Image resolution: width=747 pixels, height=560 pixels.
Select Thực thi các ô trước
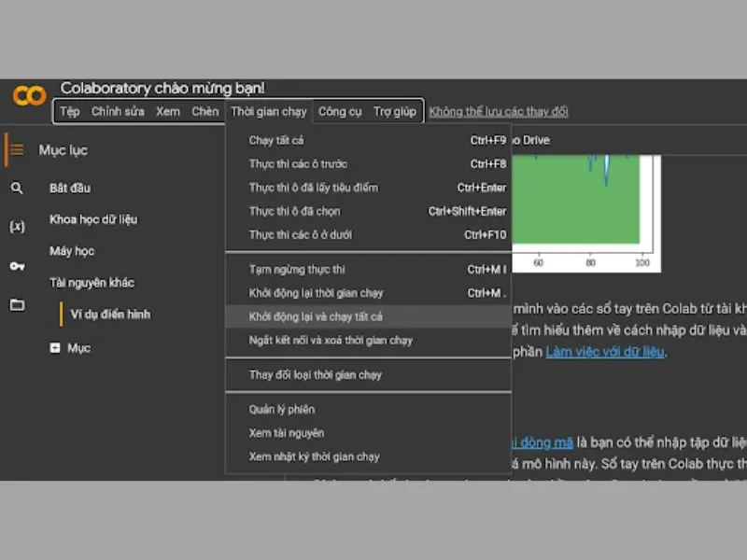click(x=368, y=164)
